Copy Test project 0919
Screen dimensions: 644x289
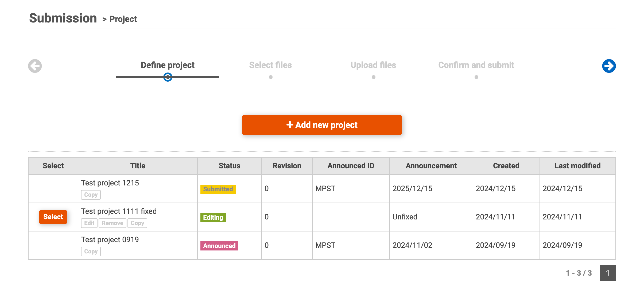(x=91, y=252)
